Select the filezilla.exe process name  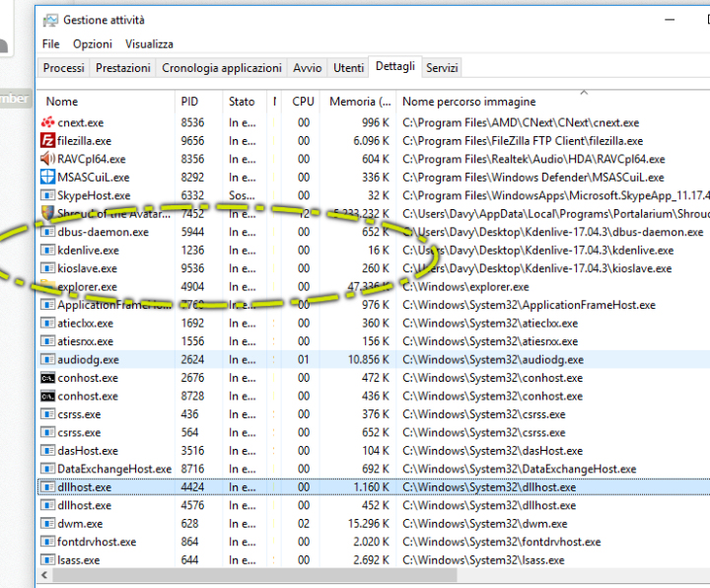coord(84,141)
